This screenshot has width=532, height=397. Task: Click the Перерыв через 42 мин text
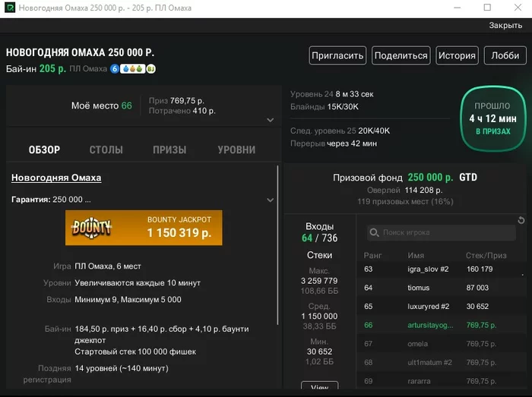pyautogui.click(x=334, y=143)
